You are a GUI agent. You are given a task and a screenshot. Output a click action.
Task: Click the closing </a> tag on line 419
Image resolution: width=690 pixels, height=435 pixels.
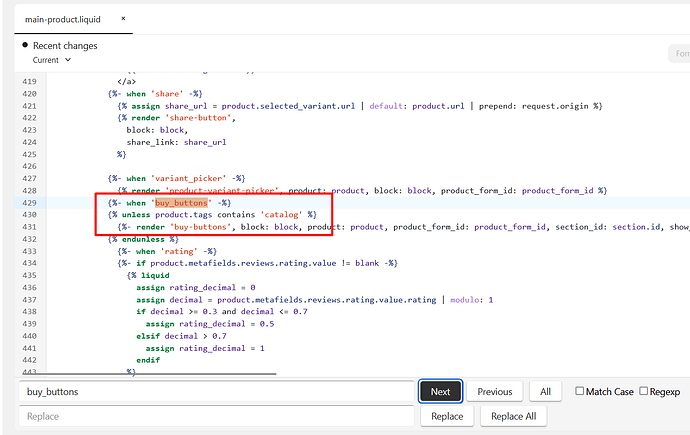tap(127, 81)
